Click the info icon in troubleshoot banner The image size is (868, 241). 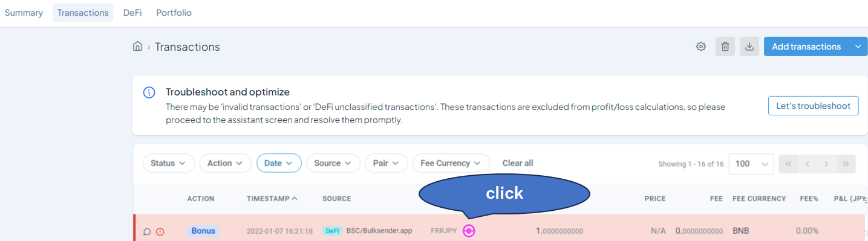tap(149, 92)
